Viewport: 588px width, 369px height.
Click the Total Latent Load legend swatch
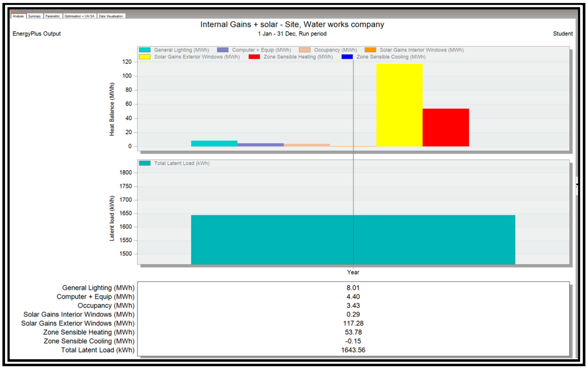144,163
